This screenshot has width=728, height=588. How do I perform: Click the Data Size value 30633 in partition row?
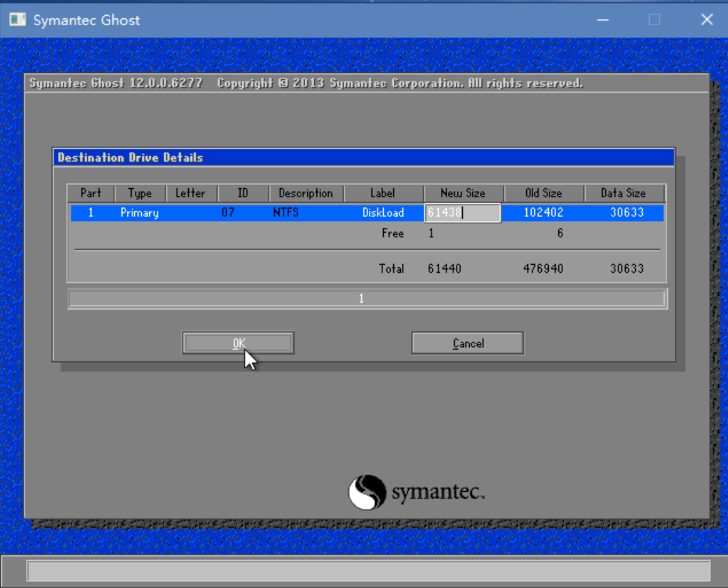click(x=627, y=213)
